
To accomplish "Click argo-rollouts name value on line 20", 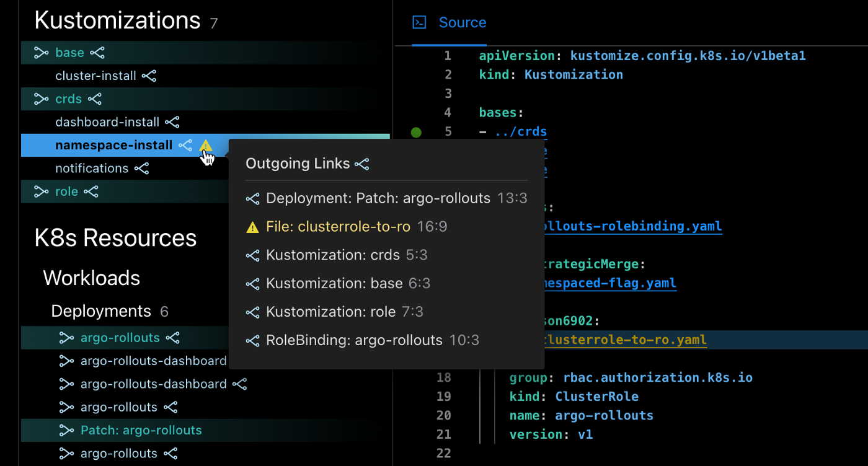I will [604, 415].
